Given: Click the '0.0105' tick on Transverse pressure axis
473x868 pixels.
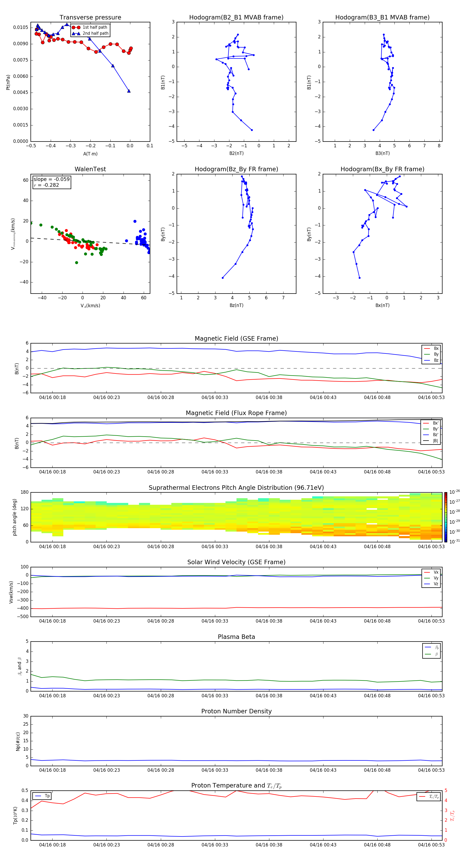Looking at the screenshot, I should pos(20,27).
